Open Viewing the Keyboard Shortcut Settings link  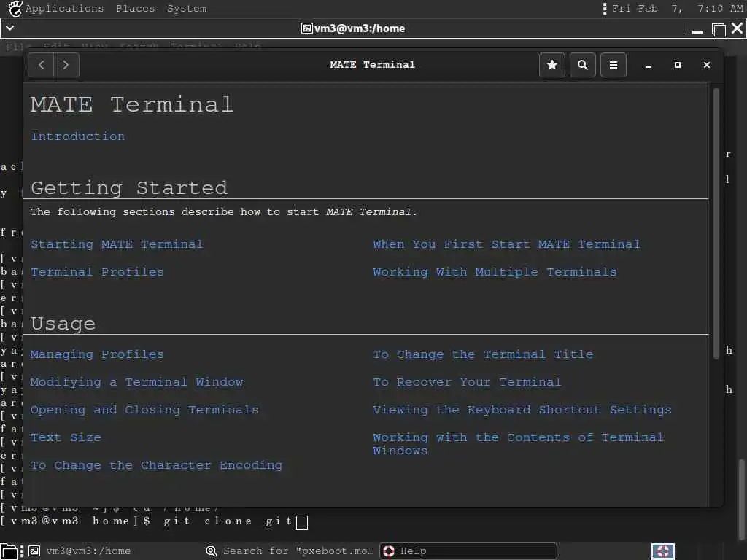click(x=522, y=410)
